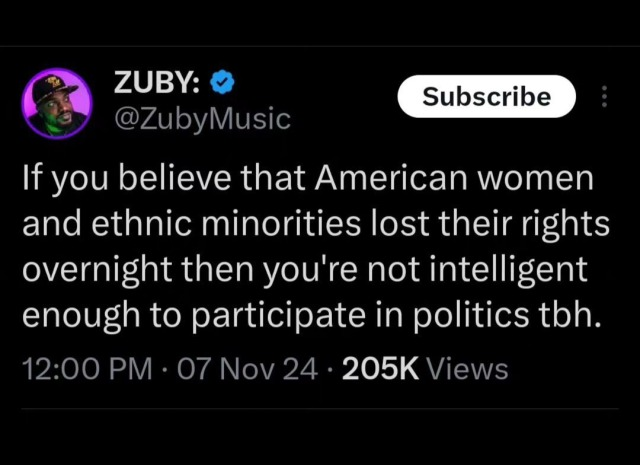
Task: Open the 205K view count
Action: coord(379,369)
